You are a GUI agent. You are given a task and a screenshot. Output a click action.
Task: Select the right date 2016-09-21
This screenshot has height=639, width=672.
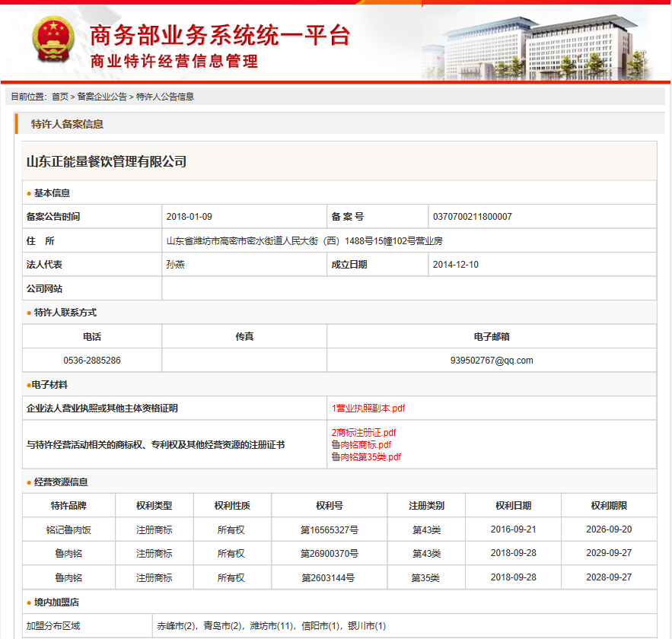pyautogui.click(x=514, y=529)
